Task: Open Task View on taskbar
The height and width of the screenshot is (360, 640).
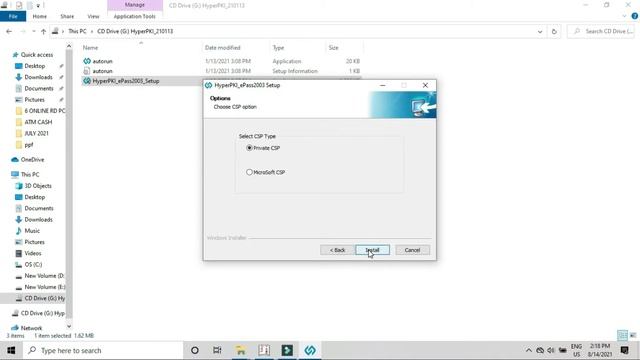Action: pos(217,350)
